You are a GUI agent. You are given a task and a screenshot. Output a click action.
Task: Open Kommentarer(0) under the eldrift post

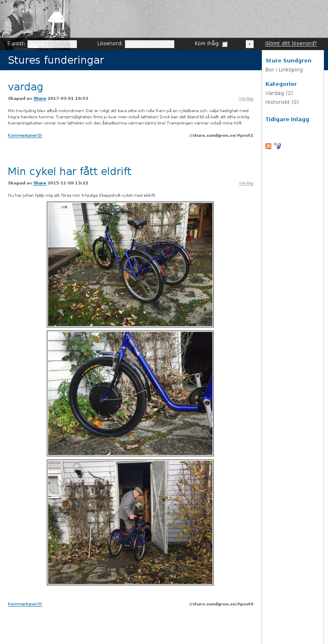25,604
